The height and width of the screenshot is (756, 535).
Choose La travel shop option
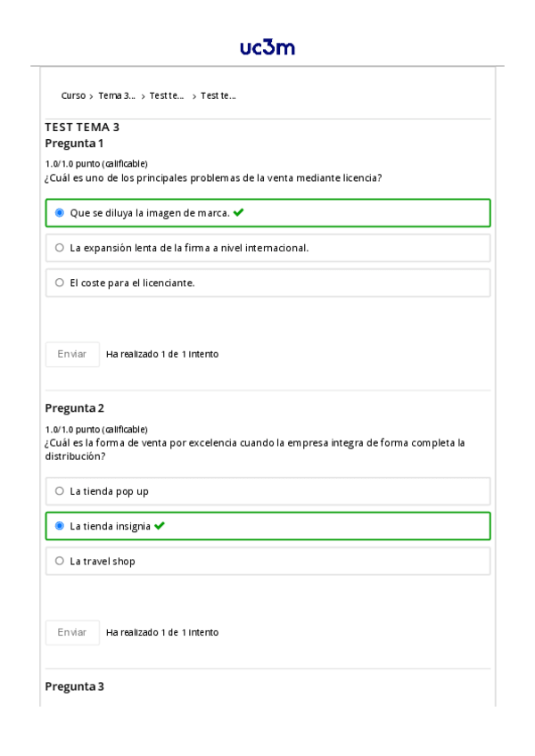(60, 561)
